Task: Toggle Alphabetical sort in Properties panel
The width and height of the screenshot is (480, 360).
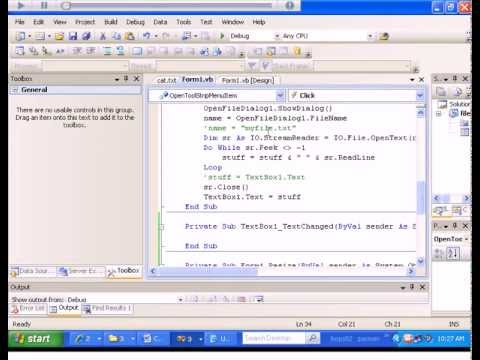Action: (x=453, y=253)
